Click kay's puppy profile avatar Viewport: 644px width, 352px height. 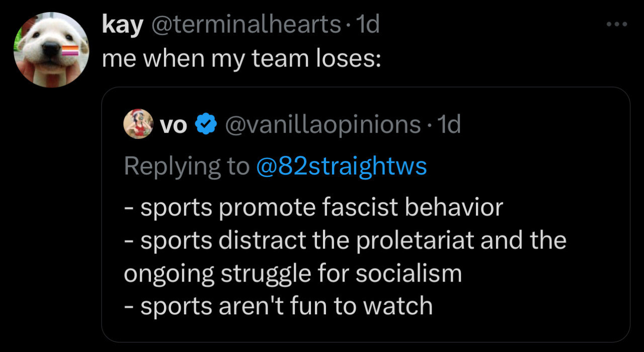(x=51, y=50)
